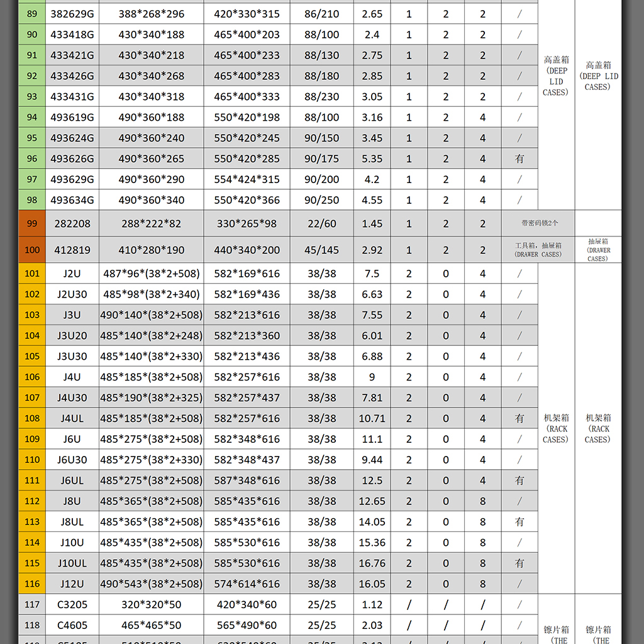Click weight 5.35 in row 96
The height and width of the screenshot is (644, 644).
click(x=372, y=158)
